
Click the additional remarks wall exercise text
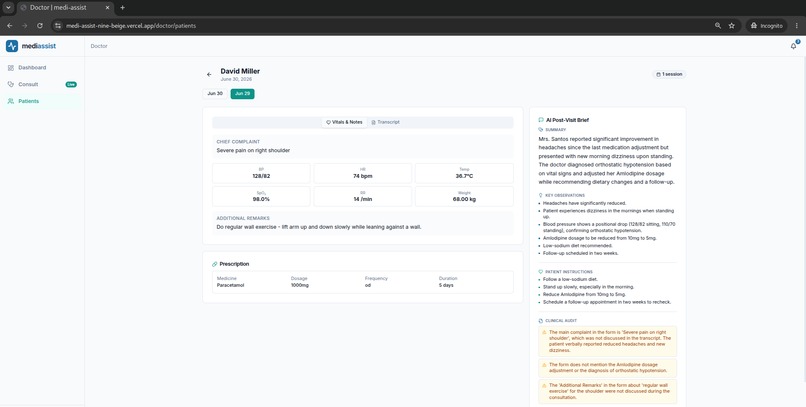[319, 227]
